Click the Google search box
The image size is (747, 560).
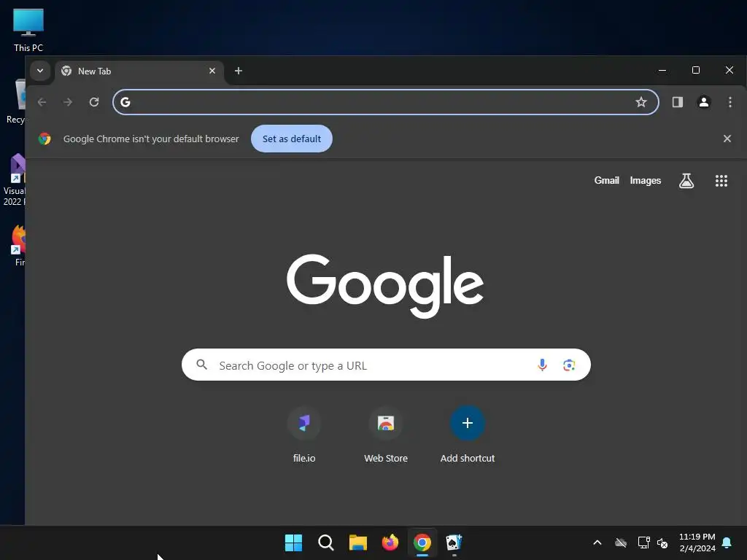click(386, 365)
